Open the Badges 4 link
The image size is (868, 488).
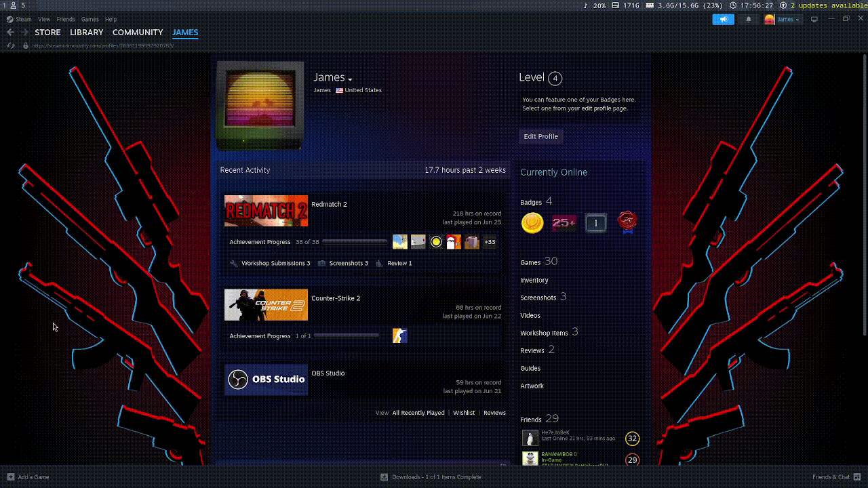point(536,202)
